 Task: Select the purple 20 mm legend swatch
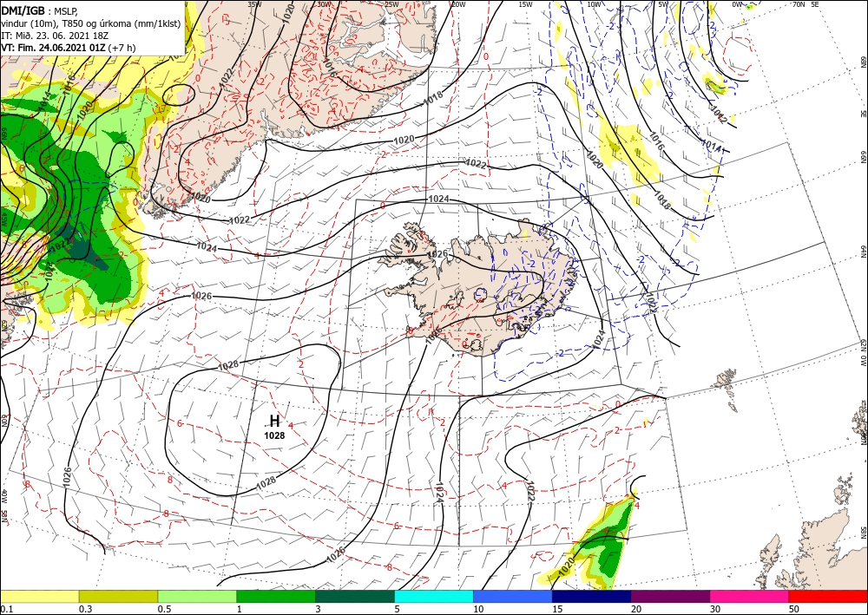point(670,596)
